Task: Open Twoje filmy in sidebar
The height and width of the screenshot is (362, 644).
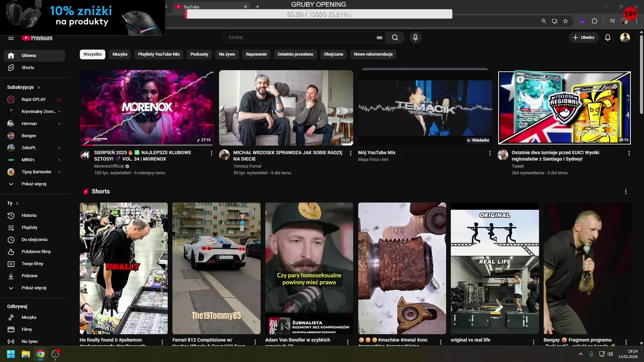Action: [x=35, y=264]
